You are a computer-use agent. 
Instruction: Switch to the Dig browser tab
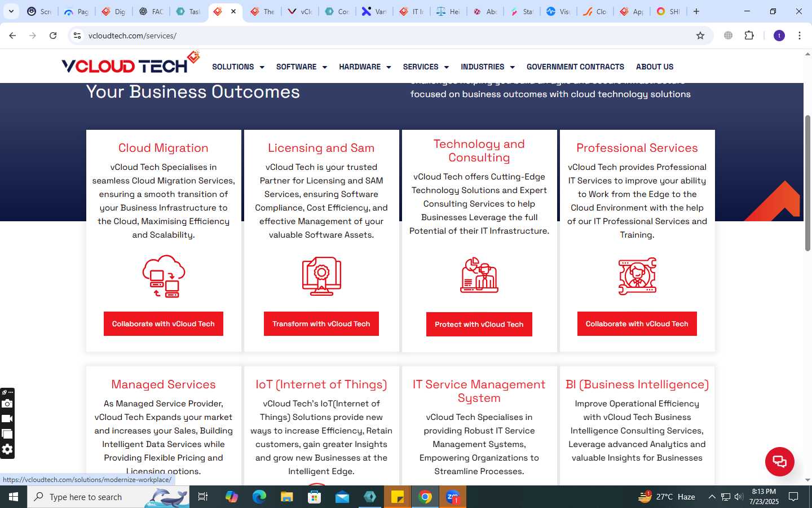click(113, 11)
